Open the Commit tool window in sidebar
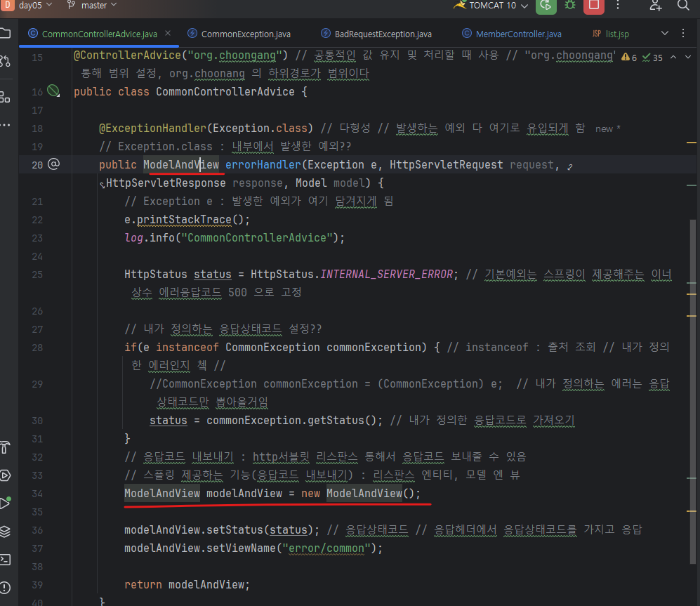700x606 pixels. click(x=5, y=61)
